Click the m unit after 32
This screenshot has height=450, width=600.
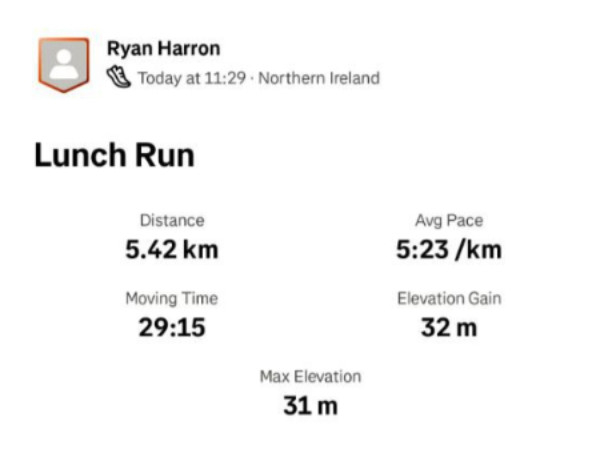coord(467,327)
